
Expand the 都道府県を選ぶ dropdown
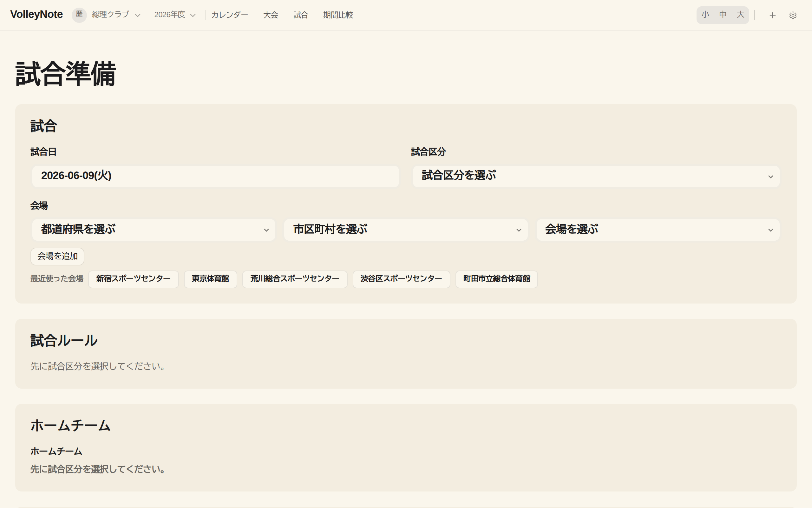pyautogui.click(x=154, y=230)
